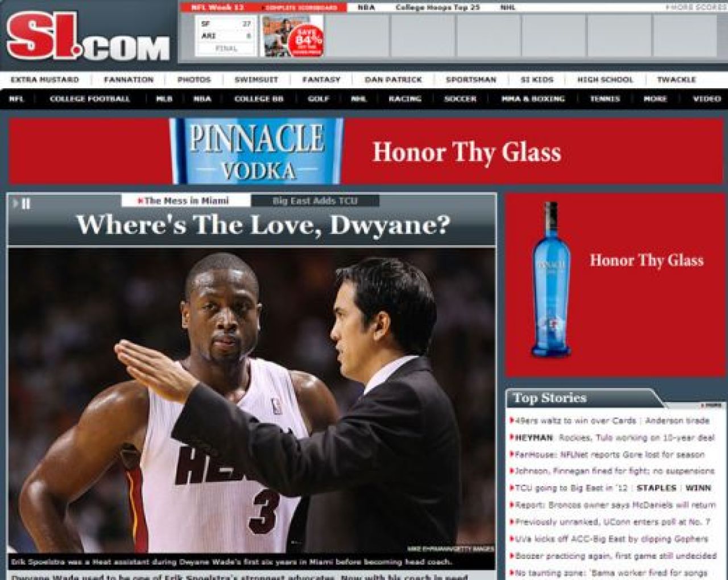Click the Wade and Spoelstra feature photo
This screenshot has height=580, width=728.
click(x=251, y=400)
